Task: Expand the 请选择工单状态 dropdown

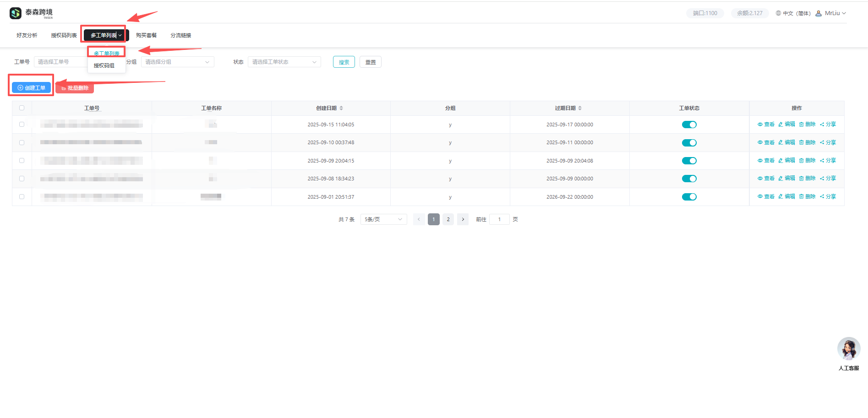Action: pos(284,62)
